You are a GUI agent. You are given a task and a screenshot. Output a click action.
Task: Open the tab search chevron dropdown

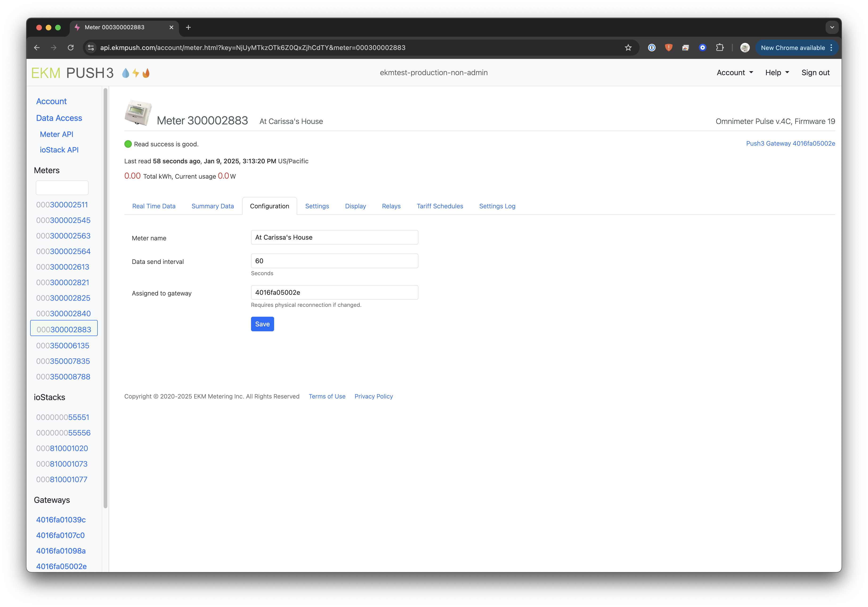[832, 27]
